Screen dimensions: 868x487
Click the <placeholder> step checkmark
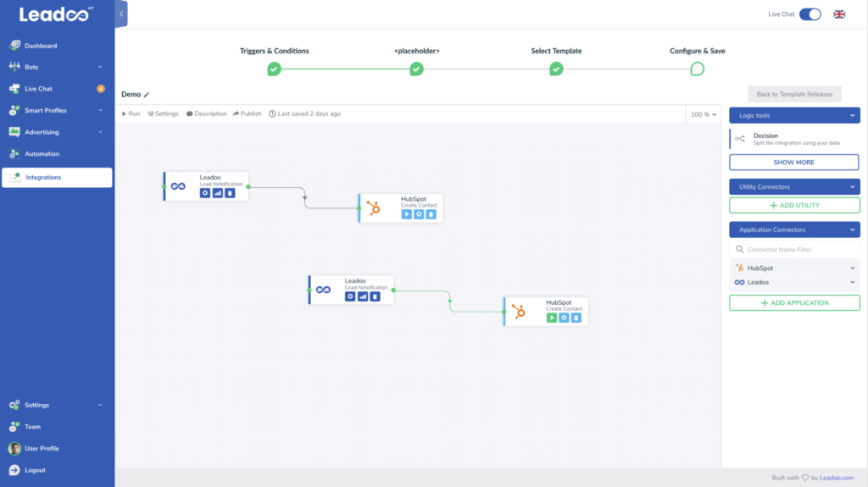click(x=416, y=69)
